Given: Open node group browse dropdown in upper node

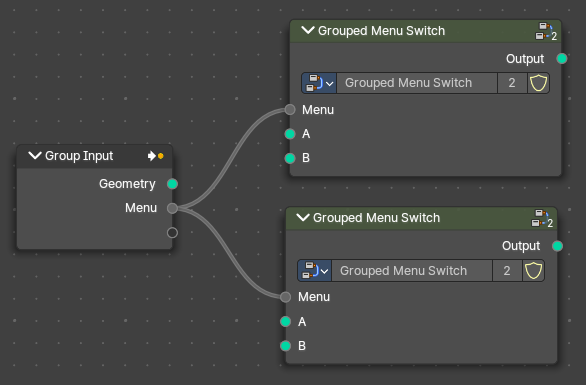Looking at the screenshot, I should tap(319, 83).
